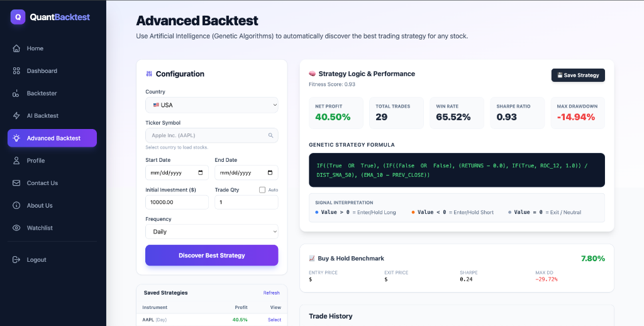Enable the Auto trade quantity checkbox

pos(262,189)
